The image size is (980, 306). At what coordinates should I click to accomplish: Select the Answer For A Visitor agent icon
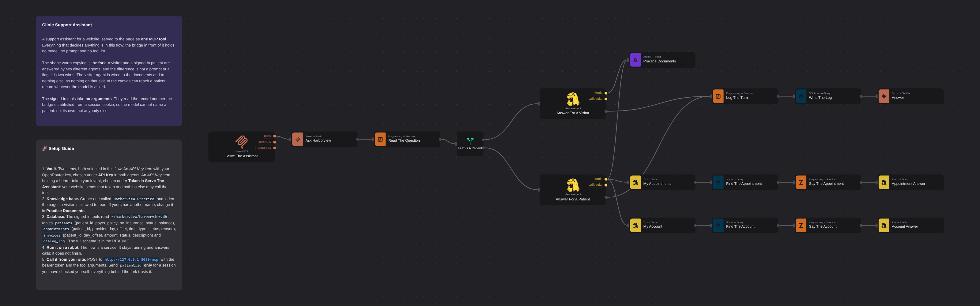click(x=573, y=99)
